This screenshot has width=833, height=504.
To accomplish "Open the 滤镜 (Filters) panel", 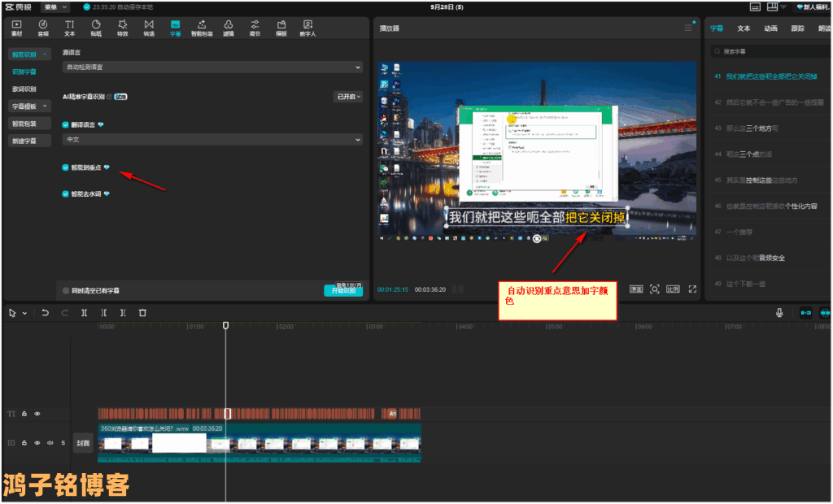I will tap(228, 28).
